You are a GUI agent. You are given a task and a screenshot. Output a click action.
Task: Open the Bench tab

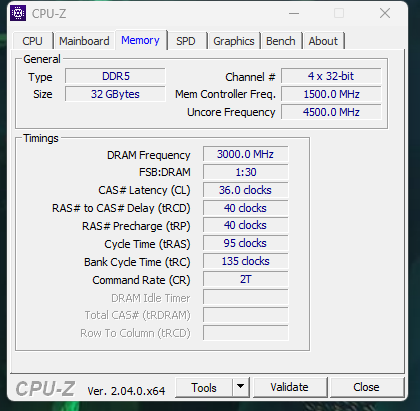(281, 41)
